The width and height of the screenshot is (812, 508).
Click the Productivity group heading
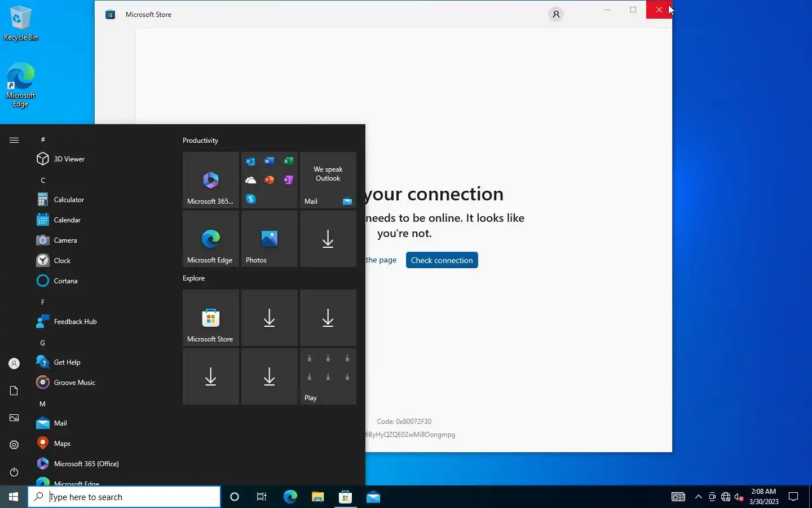tap(200, 141)
